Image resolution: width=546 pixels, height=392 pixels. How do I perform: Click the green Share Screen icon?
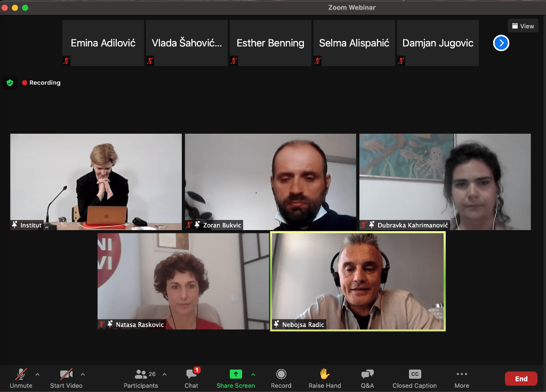236,374
